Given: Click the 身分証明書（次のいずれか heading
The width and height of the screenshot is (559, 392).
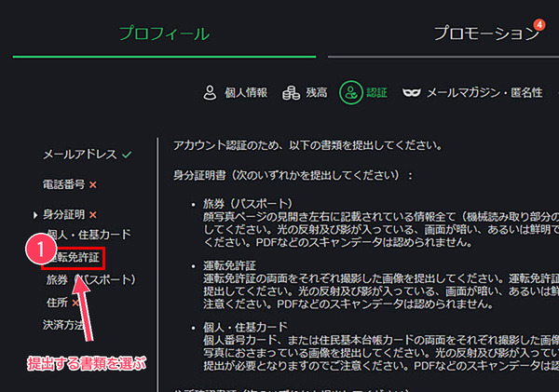Looking at the screenshot, I should [293, 175].
